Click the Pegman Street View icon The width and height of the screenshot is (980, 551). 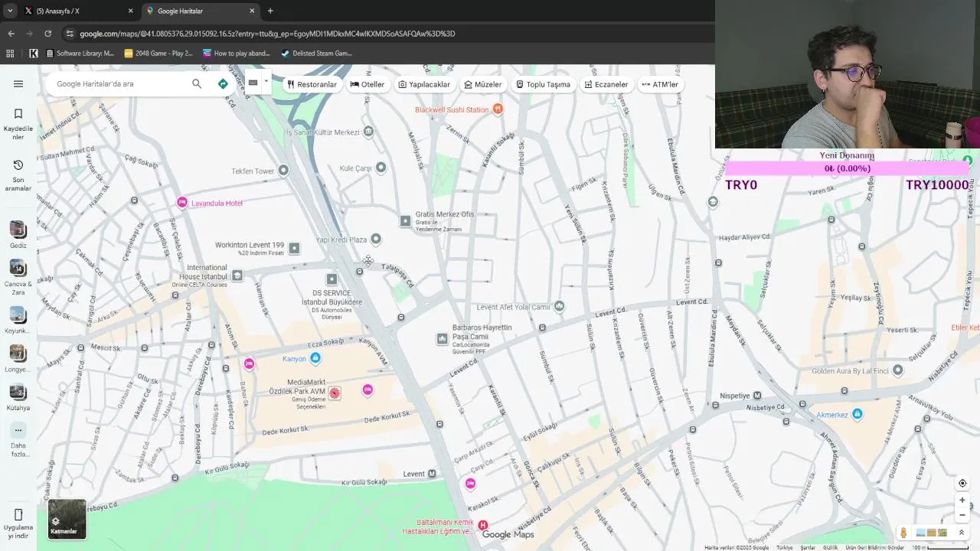click(903, 533)
